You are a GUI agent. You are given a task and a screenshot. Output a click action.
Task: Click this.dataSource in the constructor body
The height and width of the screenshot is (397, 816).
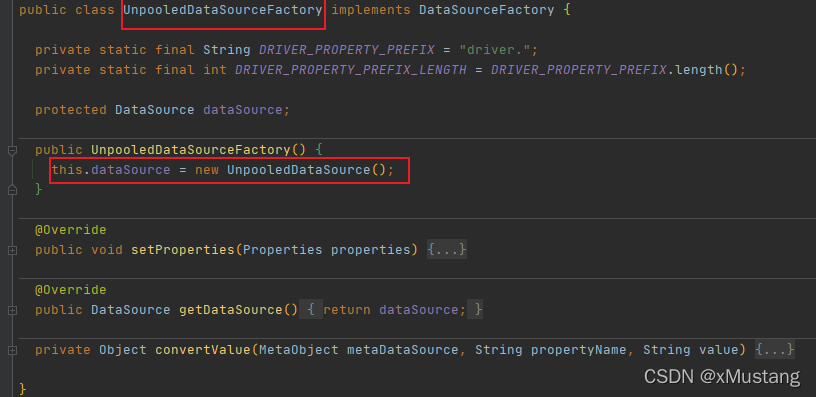tap(111, 170)
